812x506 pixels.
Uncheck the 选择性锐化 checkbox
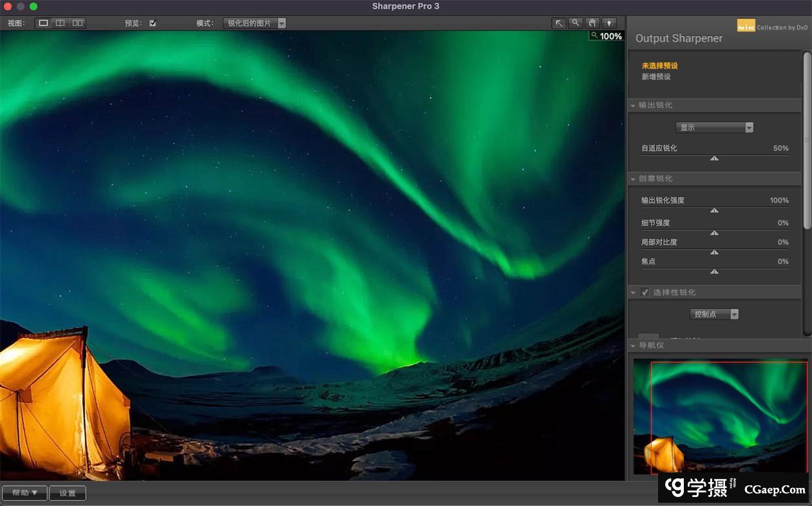(645, 292)
